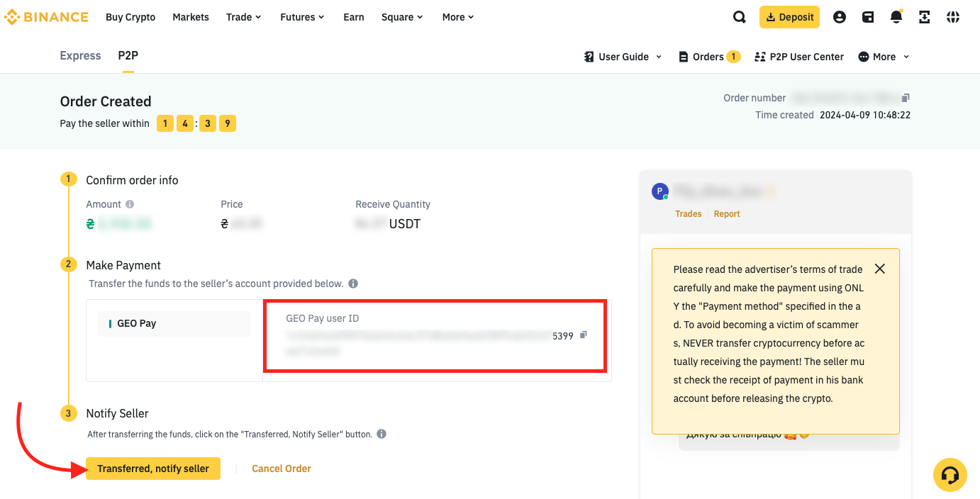Click the Binance logo
The image size is (980, 499).
tap(47, 17)
